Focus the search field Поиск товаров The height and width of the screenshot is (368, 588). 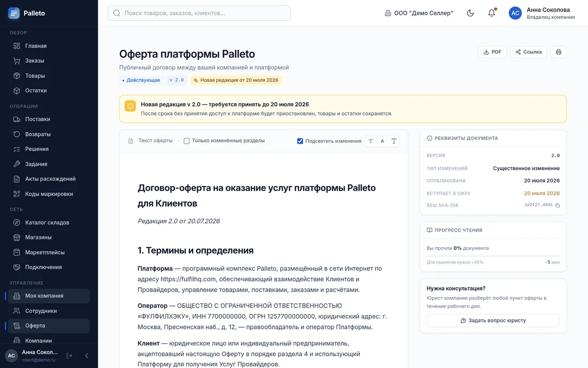point(199,13)
